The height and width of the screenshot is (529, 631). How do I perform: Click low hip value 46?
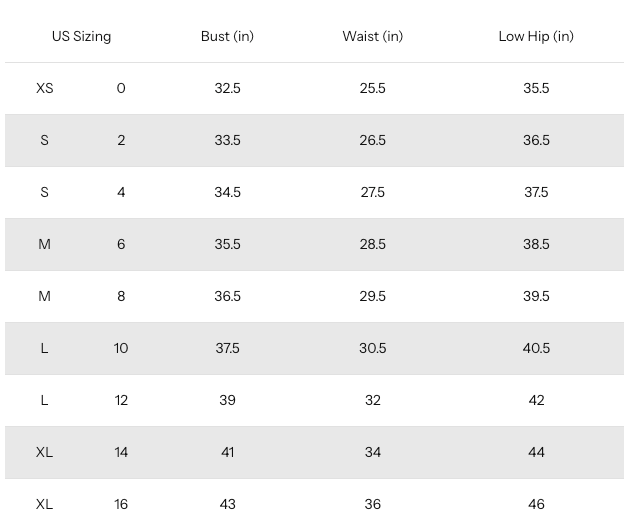click(x=536, y=504)
